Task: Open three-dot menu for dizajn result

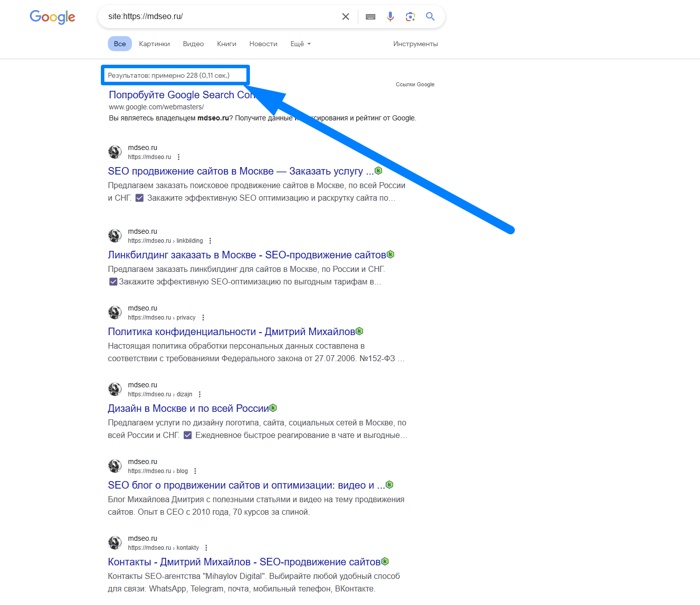Action: (200, 394)
